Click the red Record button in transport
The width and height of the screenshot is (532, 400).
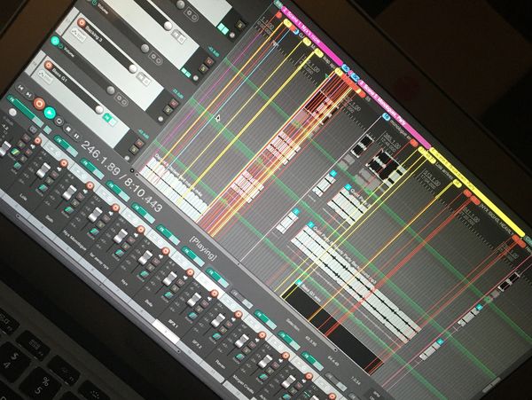pyautogui.click(x=39, y=105)
